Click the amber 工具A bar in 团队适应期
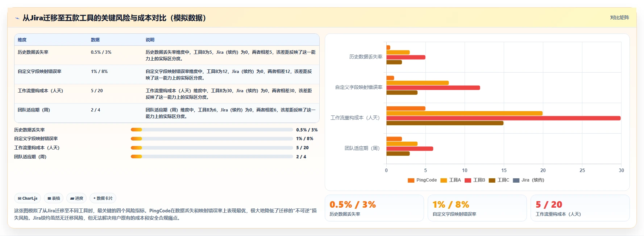Image resolution: width=644 pixels, height=236 pixels. tap(402, 144)
